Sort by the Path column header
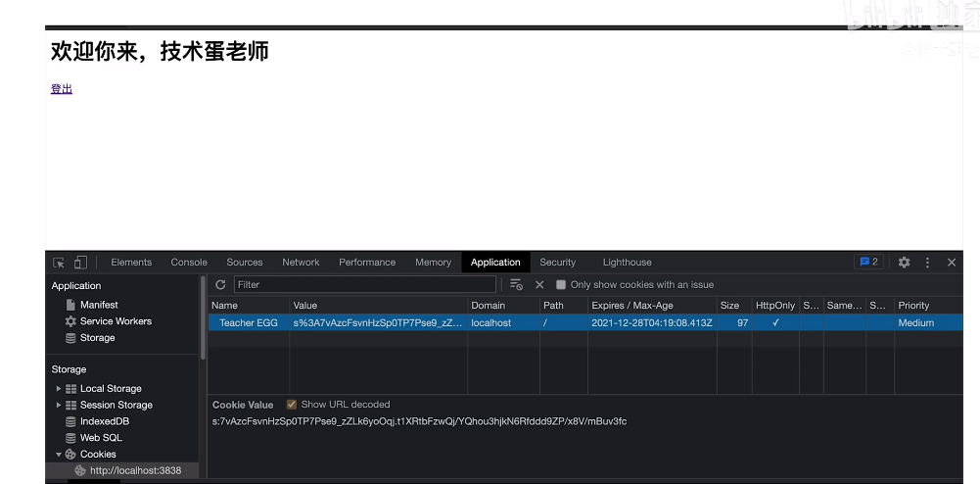The image size is (980, 484). 564,305
